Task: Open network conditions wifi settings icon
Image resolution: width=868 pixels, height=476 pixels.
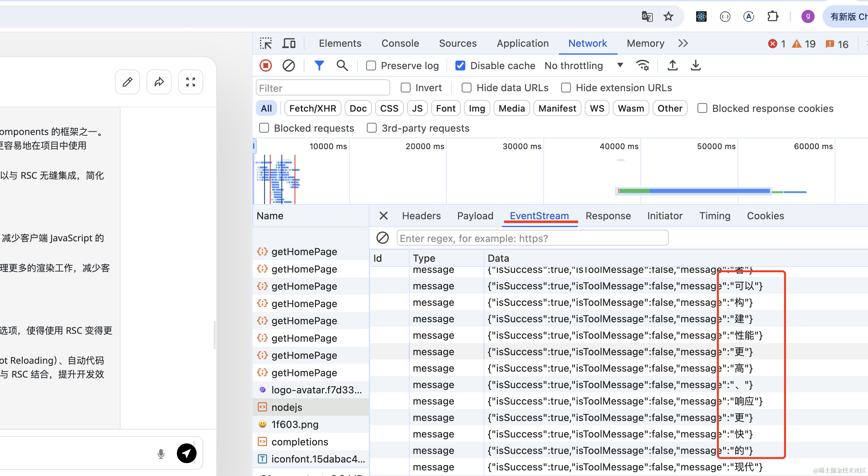Action: coord(642,66)
